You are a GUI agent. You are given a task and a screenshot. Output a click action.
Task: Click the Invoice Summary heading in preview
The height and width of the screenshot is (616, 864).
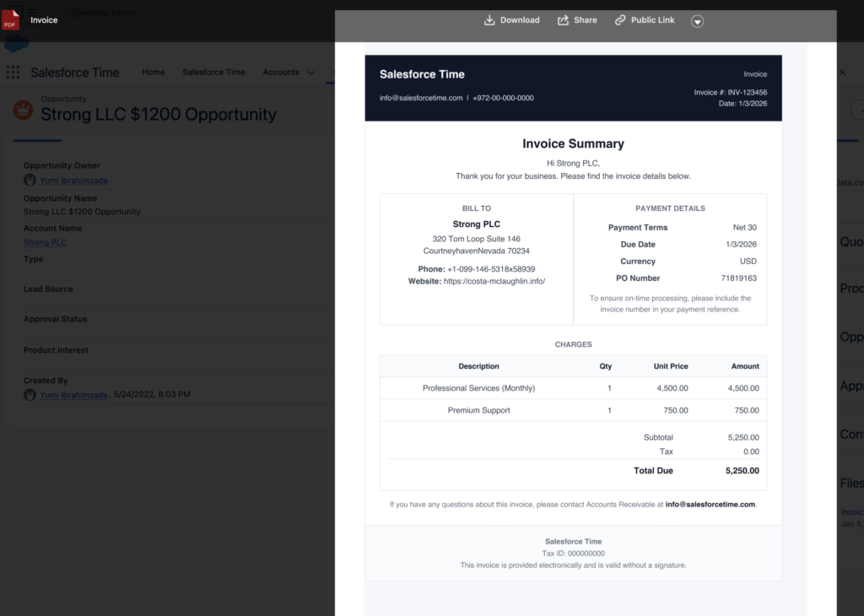573,144
